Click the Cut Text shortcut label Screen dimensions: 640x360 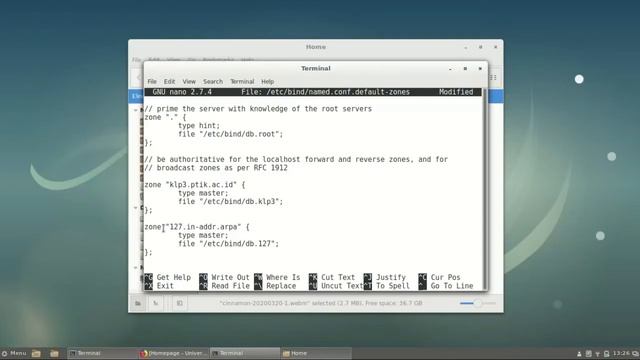(x=338, y=278)
